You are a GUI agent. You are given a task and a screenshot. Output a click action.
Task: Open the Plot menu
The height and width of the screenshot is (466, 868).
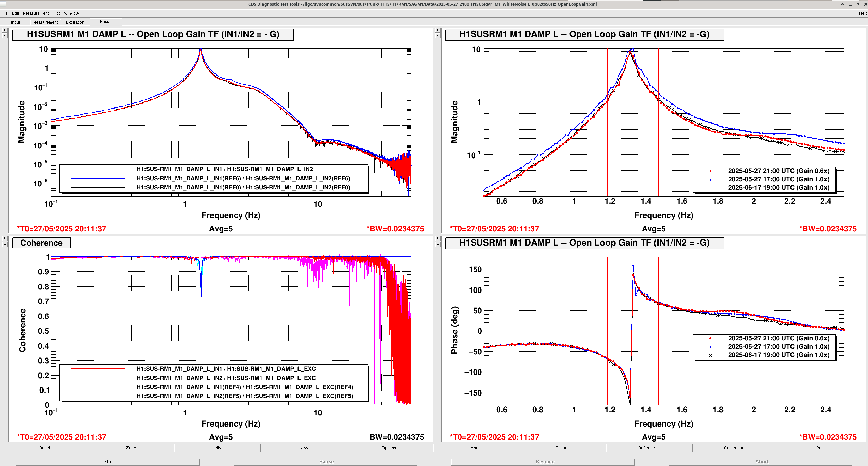point(56,13)
